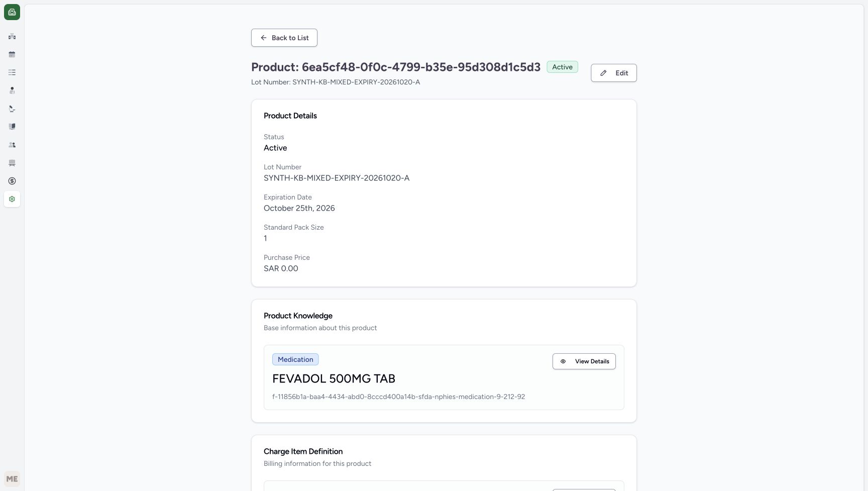This screenshot has height=491, width=868.
Task: Click the Medication tag label
Action: click(295, 359)
